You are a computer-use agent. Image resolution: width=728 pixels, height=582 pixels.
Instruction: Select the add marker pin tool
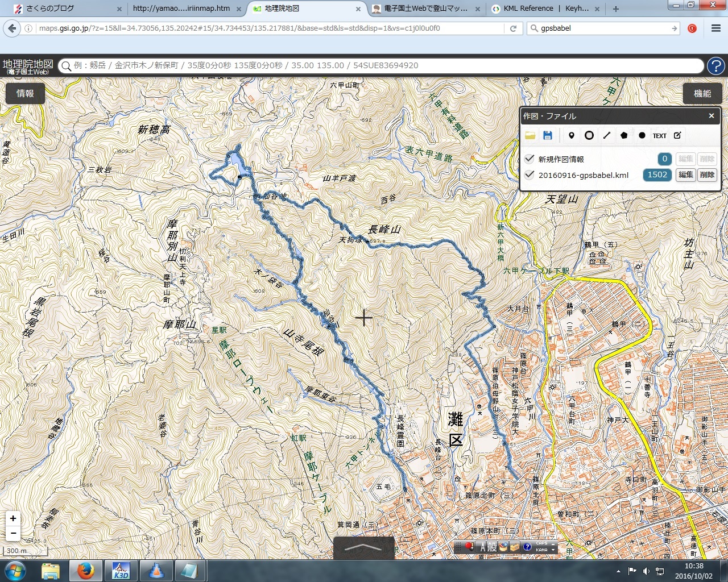point(572,135)
